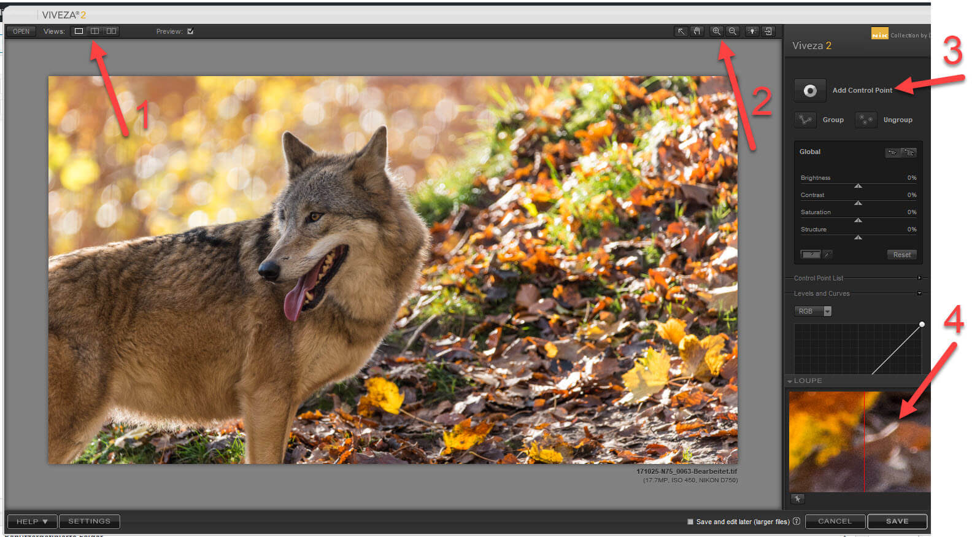Click the Add Control Point icon
This screenshot has height=537, width=980.
[810, 91]
